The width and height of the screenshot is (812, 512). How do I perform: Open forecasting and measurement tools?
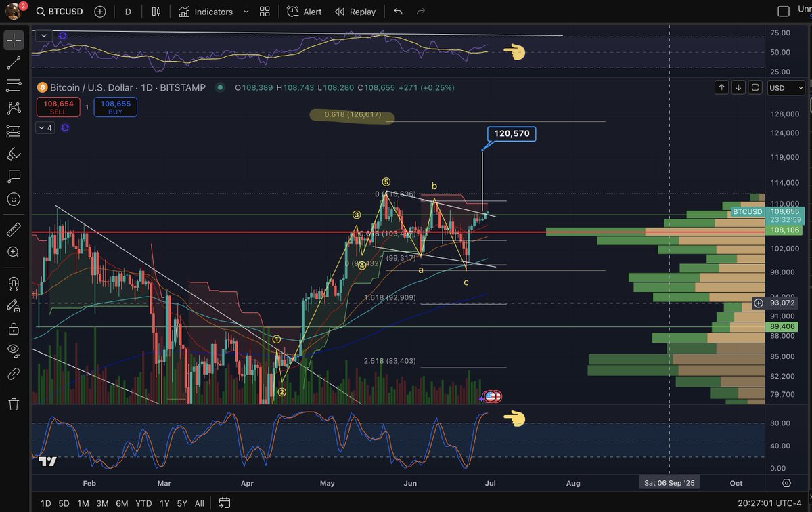point(14,131)
